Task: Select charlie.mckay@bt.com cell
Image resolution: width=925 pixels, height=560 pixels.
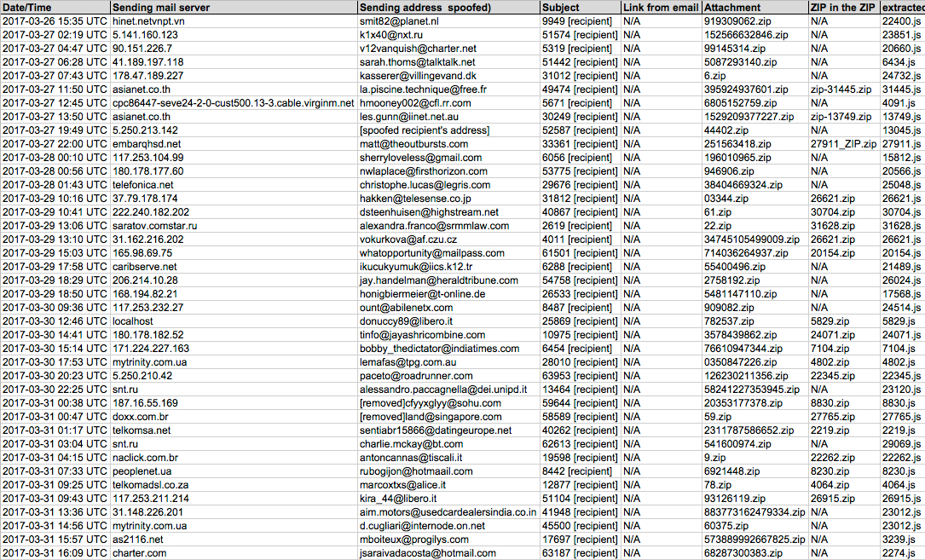Action: tap(448, 444)
